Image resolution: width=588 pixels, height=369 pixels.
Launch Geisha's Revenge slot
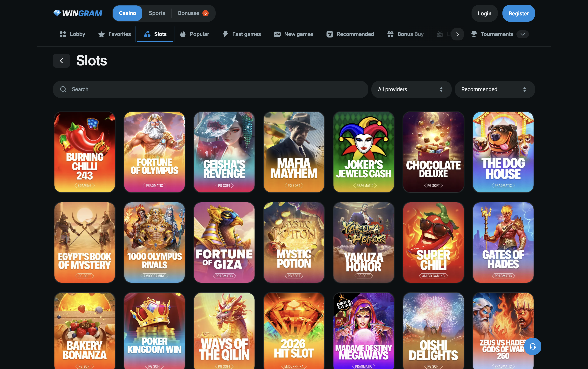click(x=224, y=152)
